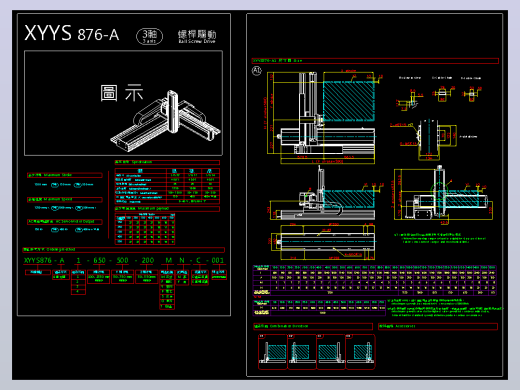Click the "Maximum Stroke" heading bar
Screen dimensions: 520x390
pyautogui.click(x=65, y=175)
